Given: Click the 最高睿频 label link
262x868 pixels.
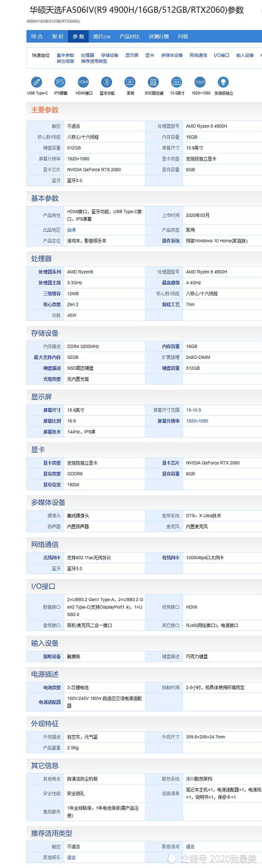Looking at the screenshot, I should tap(171, 283).
